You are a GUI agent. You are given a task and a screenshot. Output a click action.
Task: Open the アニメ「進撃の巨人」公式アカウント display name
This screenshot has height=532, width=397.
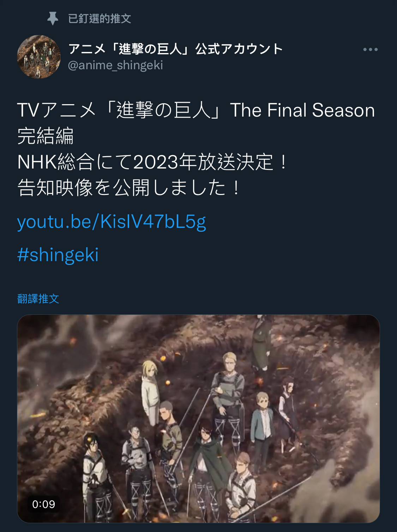(175, 49)
